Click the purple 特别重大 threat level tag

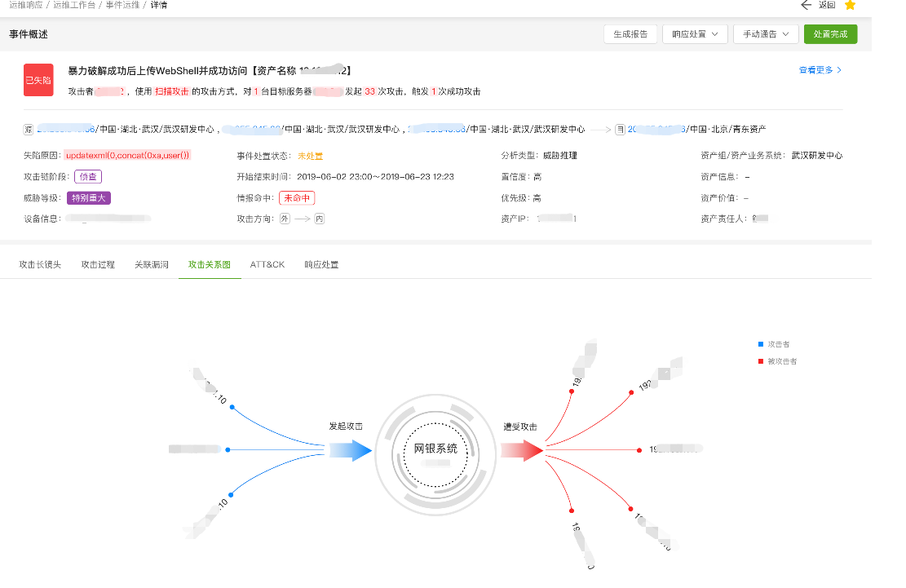click(x=88, y=197)
